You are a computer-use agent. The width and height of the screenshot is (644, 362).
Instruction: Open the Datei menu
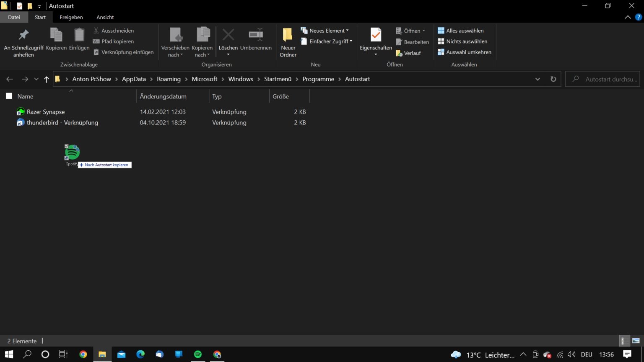[x=14, y=17]
